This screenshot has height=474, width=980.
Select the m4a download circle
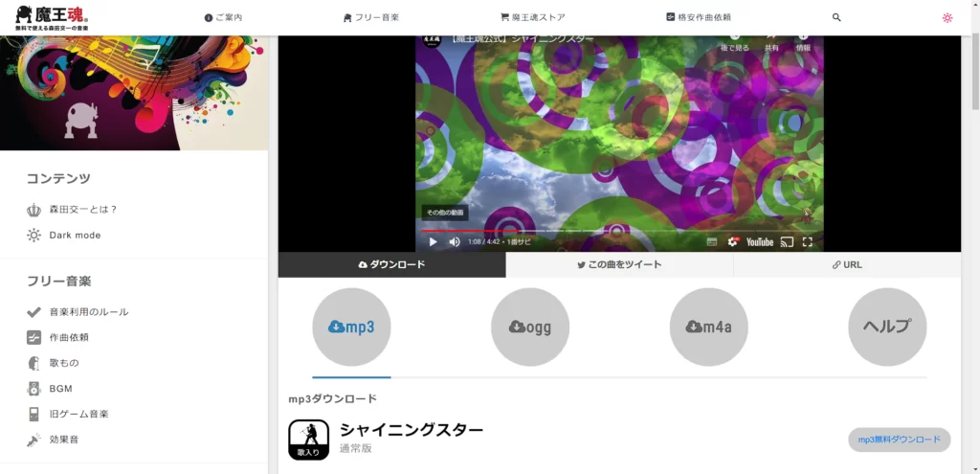pos(708,327)
